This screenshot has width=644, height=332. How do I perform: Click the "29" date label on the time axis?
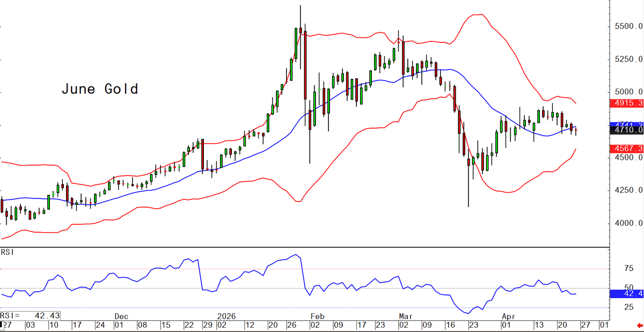click(207, 325)
